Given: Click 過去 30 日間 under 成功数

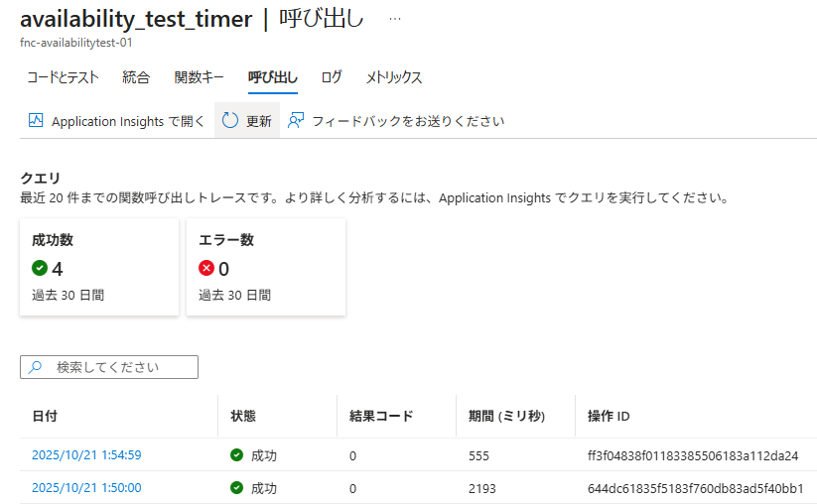Looking at the screenshot, I should coord(68,296).
